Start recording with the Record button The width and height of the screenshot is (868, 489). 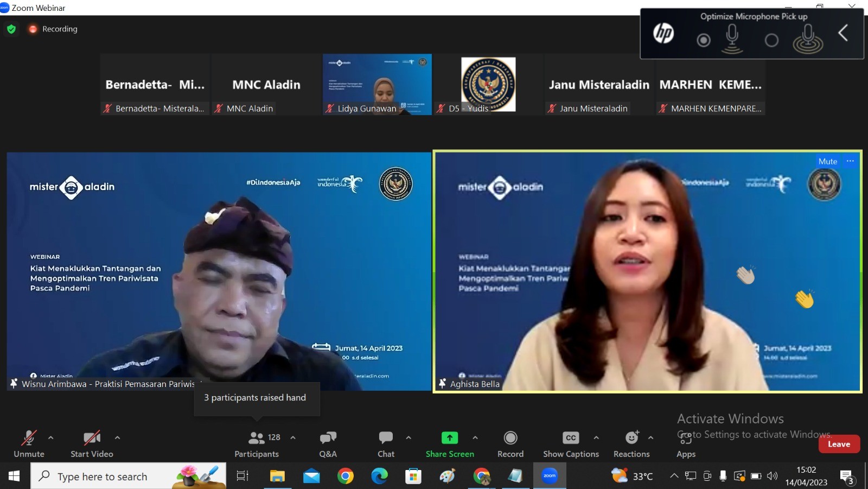(x=510, y=444)
